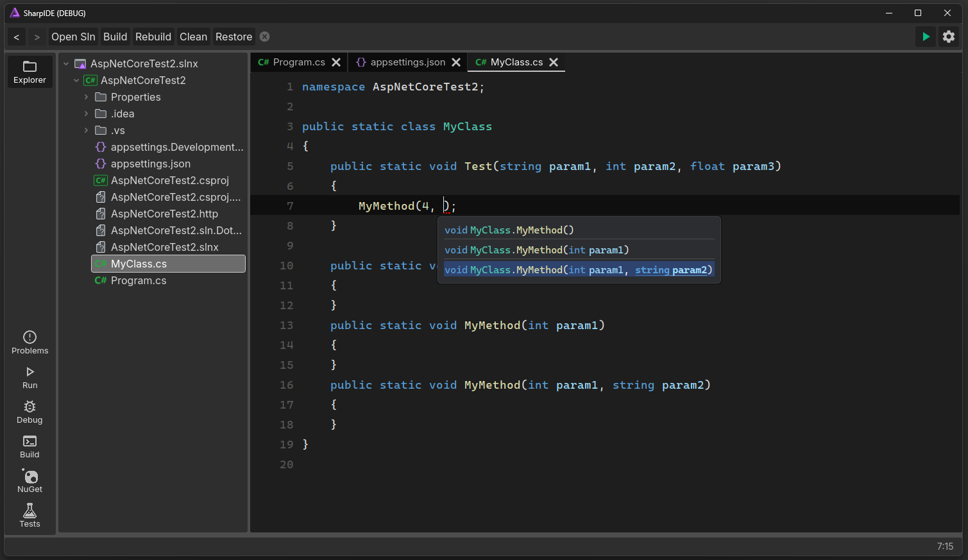Click line number 20 in the gutter
The image size is (968, 560).
tap(286, 464)
